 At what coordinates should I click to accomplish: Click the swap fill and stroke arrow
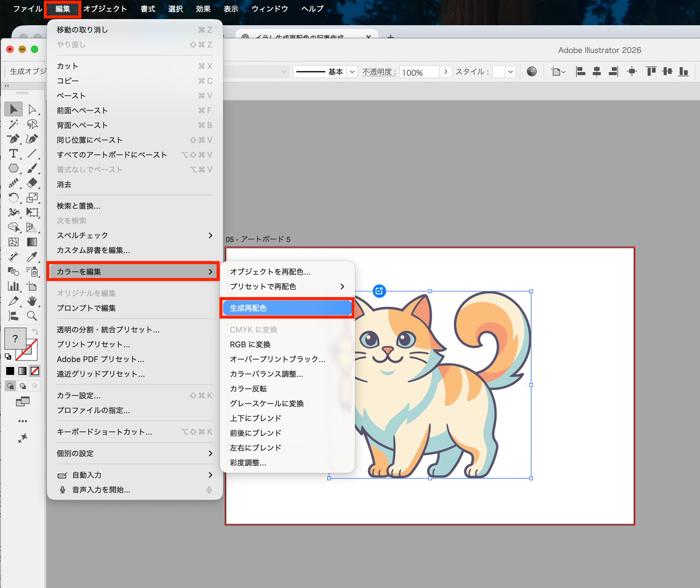pyautogui.click(x=35, y=332)
